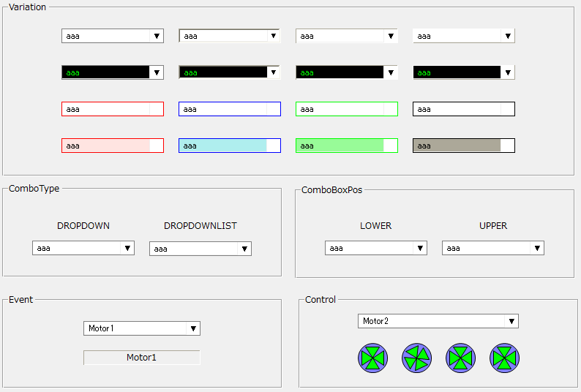The width and height of the screenshot is (581, 392).
Task: Select the pink-filled red-bordered combo box
Action: (x=112, y=146)
